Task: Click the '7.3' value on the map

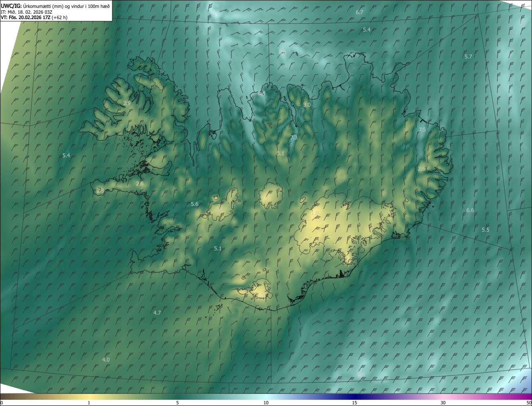Action: (294, 137)
